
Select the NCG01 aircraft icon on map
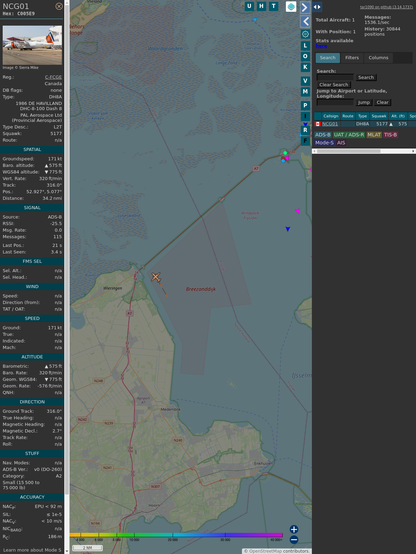[156, 277]
